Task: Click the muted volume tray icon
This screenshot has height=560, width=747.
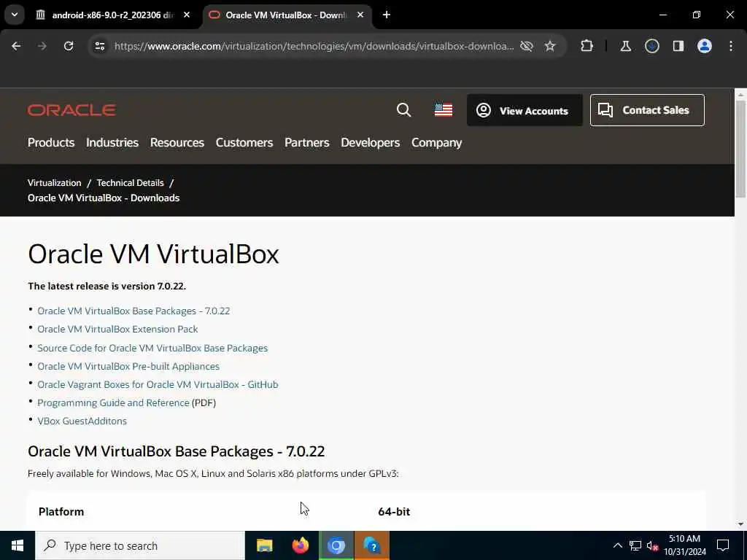Action: [x=652, y=545]
